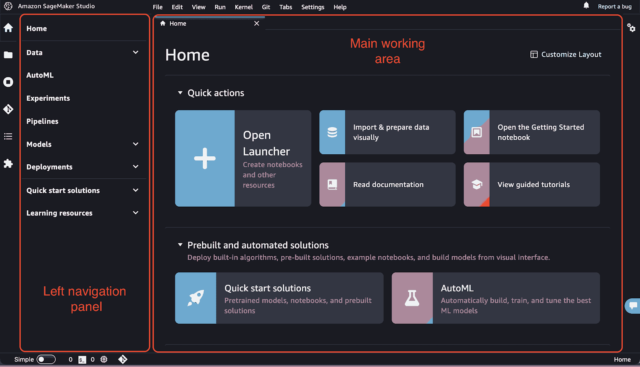Click the Git icon in status bar
Screen dimensions: 640x367
tap(123, 359)
